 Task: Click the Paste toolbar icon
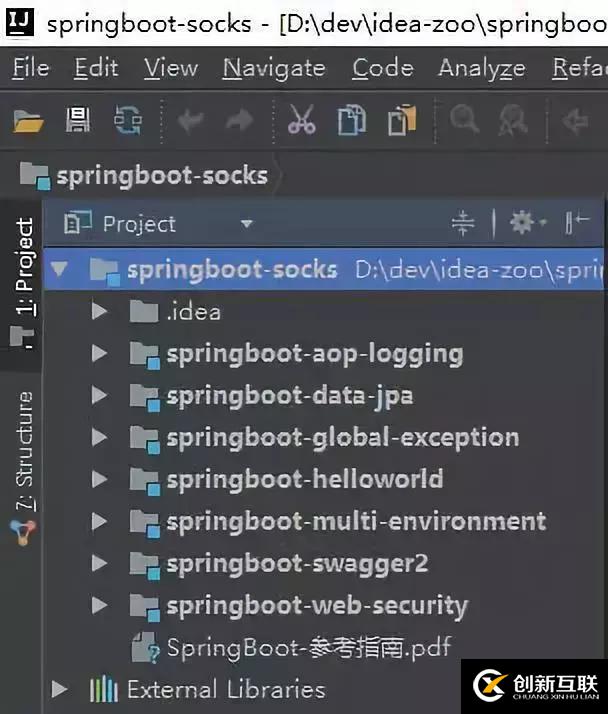coord(402,121)
